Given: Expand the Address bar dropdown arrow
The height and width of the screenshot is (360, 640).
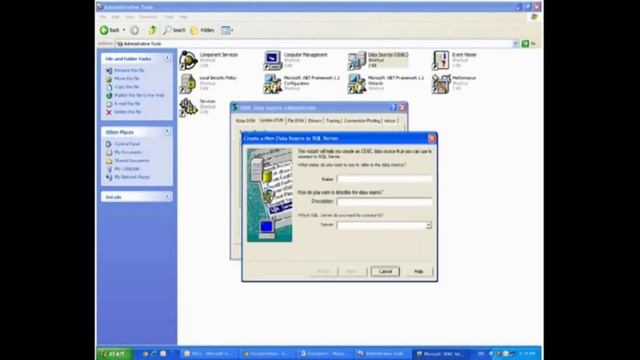Looking at the screenshot, I should click(516, 44).
